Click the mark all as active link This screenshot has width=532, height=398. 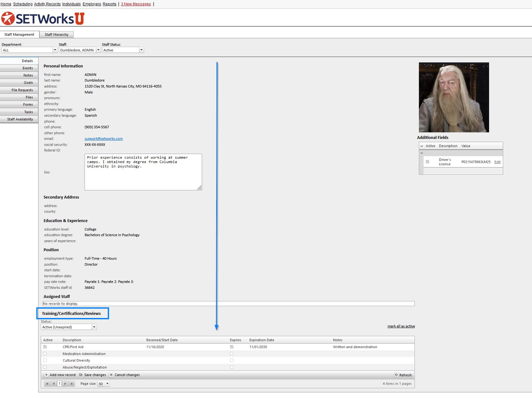401,326
